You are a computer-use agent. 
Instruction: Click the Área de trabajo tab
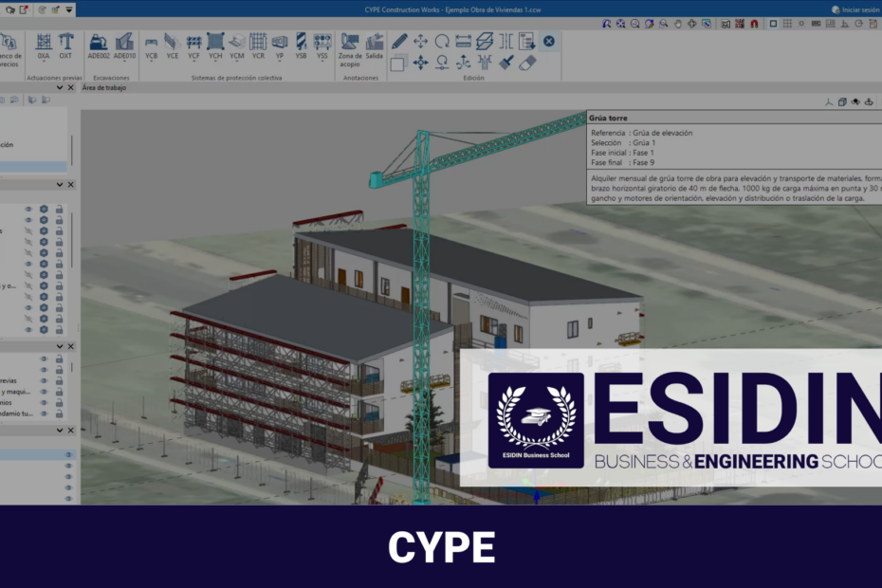(104, 87)
